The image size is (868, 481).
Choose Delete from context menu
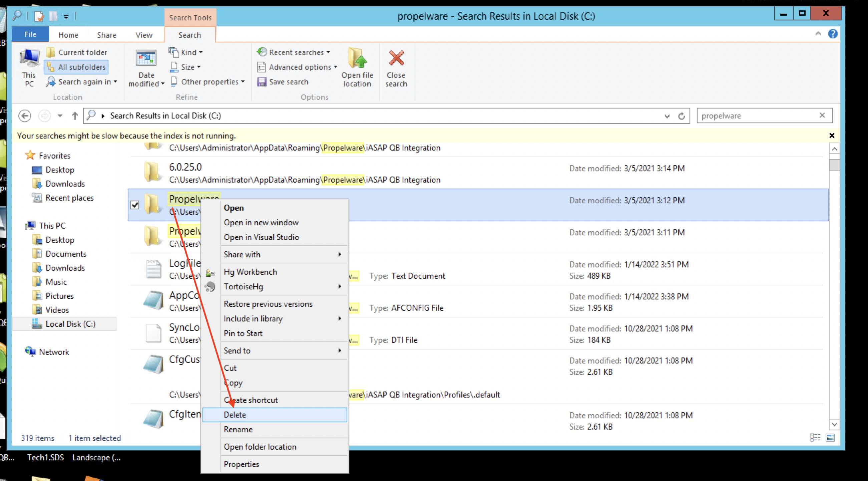point(275,415)
